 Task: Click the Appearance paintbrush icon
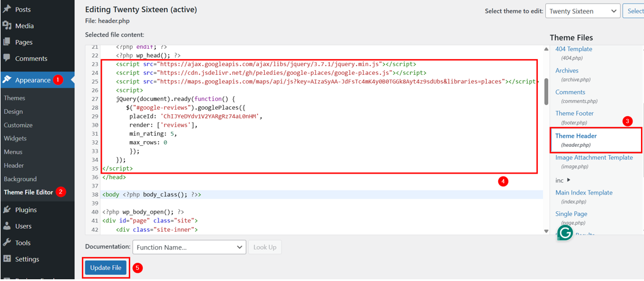point(6,80)
